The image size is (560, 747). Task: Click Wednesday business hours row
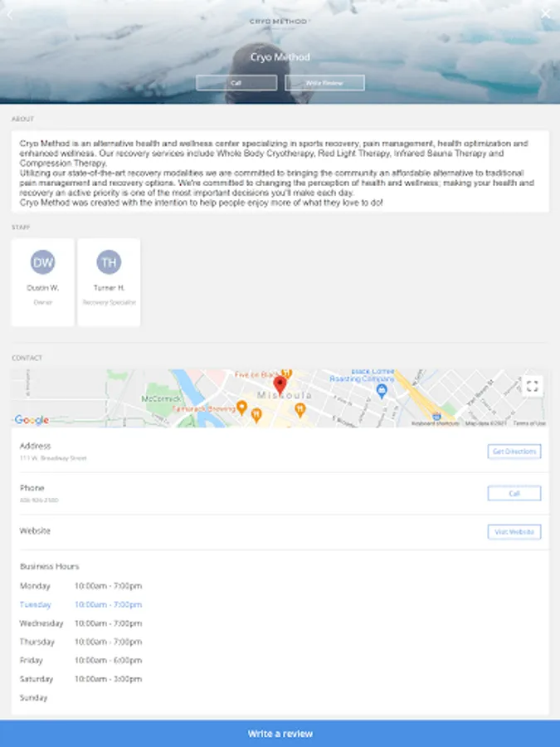[x=81, y=623]
